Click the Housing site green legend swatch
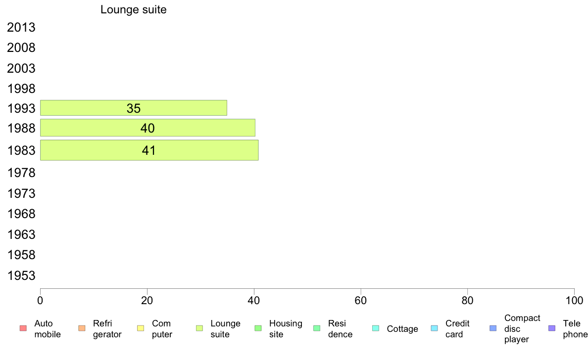This screenshot has height=364, width=588. (x=258, y=328)
